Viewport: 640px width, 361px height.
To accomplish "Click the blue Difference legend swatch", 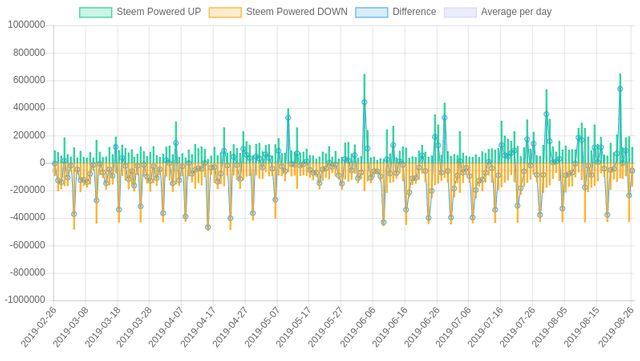I will (x=371, y=12).
